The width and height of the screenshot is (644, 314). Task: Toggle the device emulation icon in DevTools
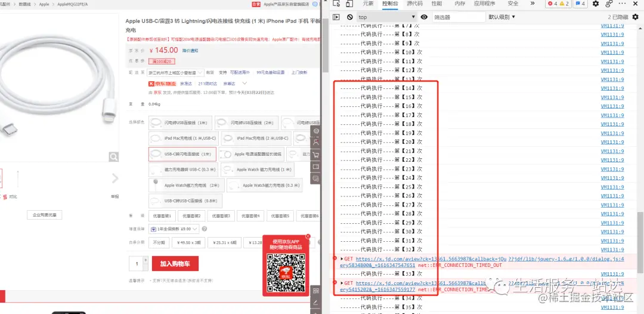click(349, 4)
